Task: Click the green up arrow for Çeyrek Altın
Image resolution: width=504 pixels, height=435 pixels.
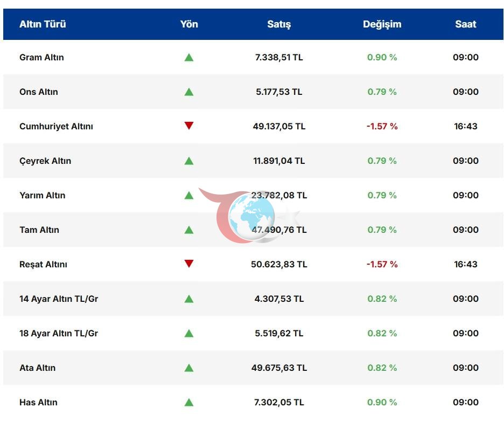Action: coord(189,161)
